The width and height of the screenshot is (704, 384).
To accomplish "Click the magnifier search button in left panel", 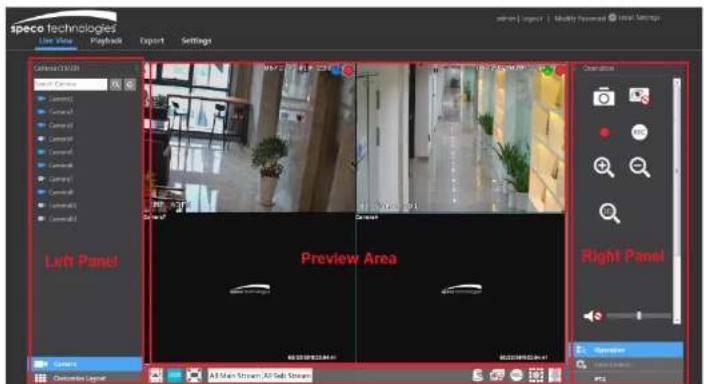I will [x=115, y=84].
